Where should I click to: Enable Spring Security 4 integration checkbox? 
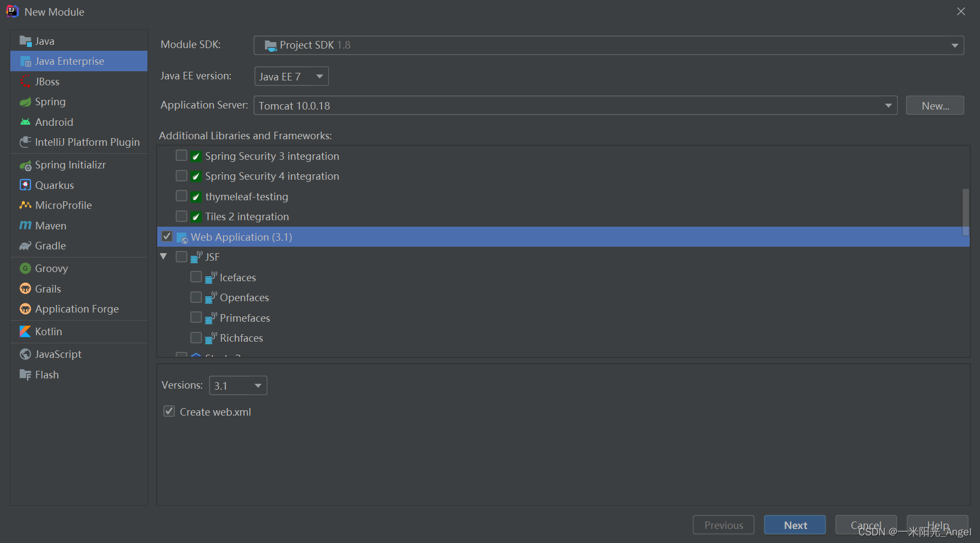[x=182, y=176]
